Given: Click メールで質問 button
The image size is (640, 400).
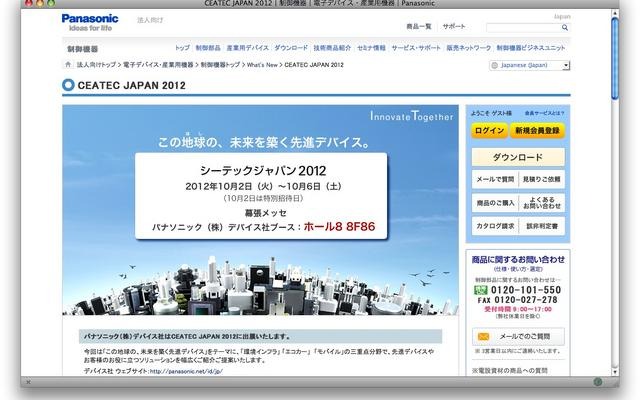Looking at the screenshot, I should (495, 179).
